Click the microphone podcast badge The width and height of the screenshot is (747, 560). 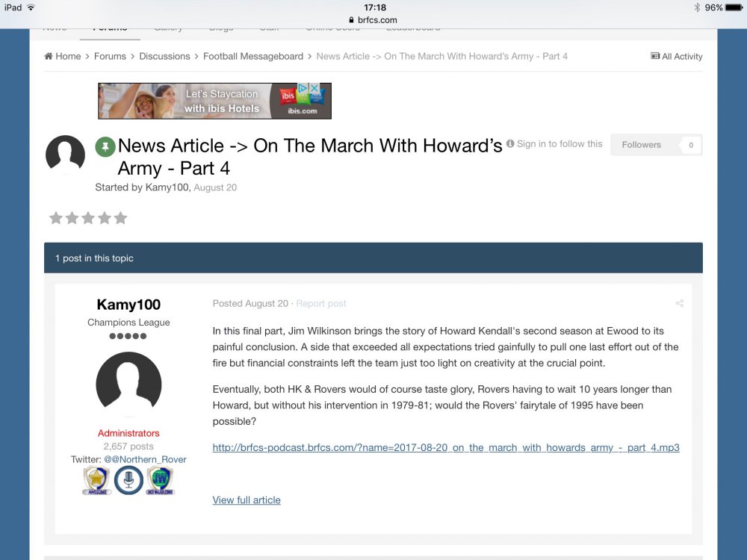pos(128,480)
